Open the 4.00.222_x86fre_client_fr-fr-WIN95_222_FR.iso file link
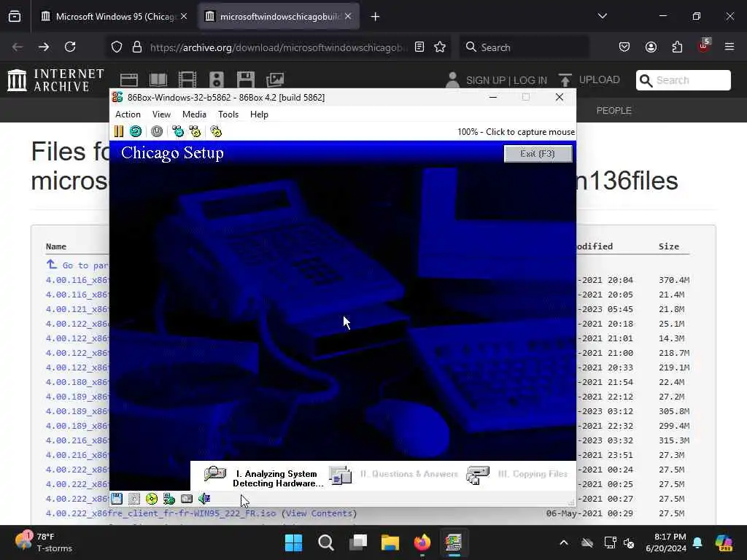Viewport: 747px width, 560px height. pos(160,513)
